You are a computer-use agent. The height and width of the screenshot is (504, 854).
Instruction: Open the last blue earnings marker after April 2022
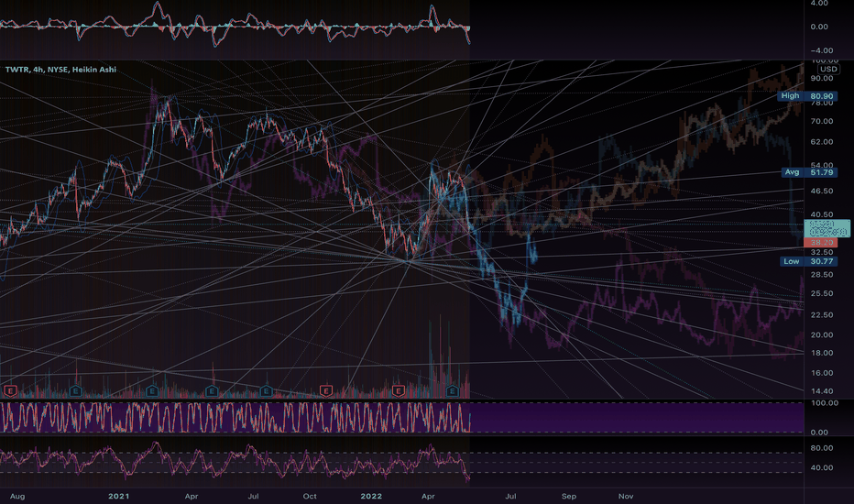(x=453, y=390)
